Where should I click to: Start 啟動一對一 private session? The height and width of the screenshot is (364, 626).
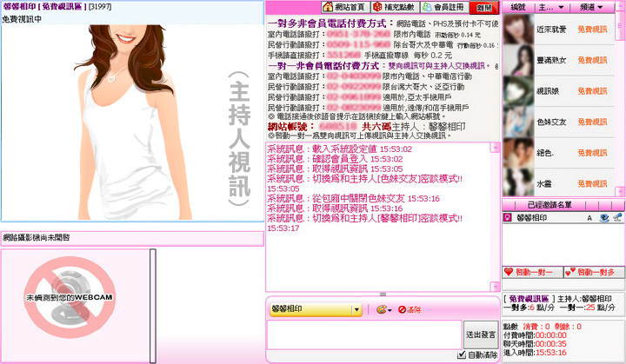point(531,272)
